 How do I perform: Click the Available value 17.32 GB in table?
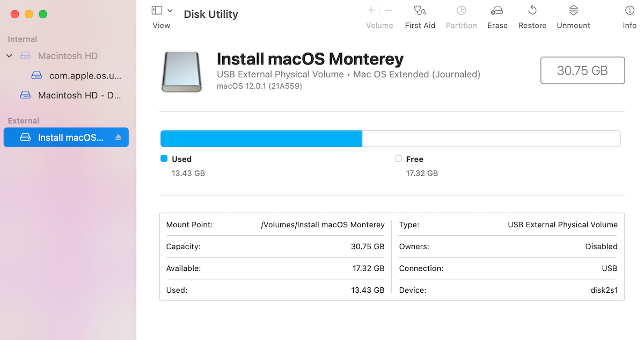click(x=368, y=268)
